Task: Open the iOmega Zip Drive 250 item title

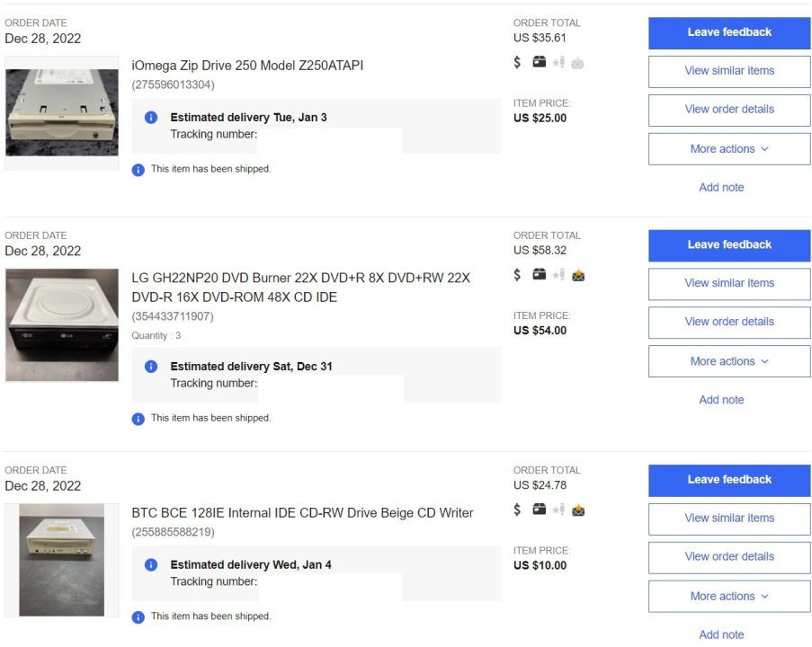Action: [x=247, y=66]
